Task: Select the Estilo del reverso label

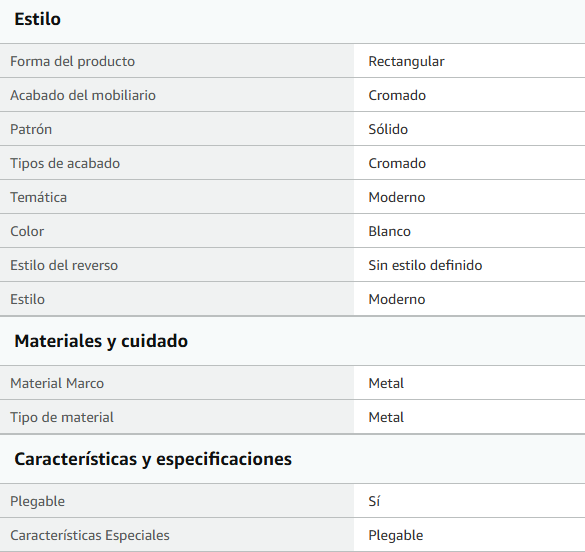Action: click(64, 265)
